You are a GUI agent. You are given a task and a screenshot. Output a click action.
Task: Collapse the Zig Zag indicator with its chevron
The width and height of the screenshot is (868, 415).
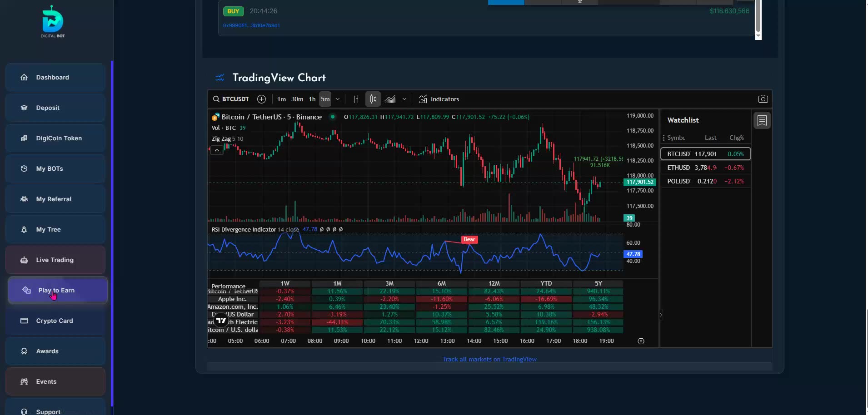[x=217, y=149]
